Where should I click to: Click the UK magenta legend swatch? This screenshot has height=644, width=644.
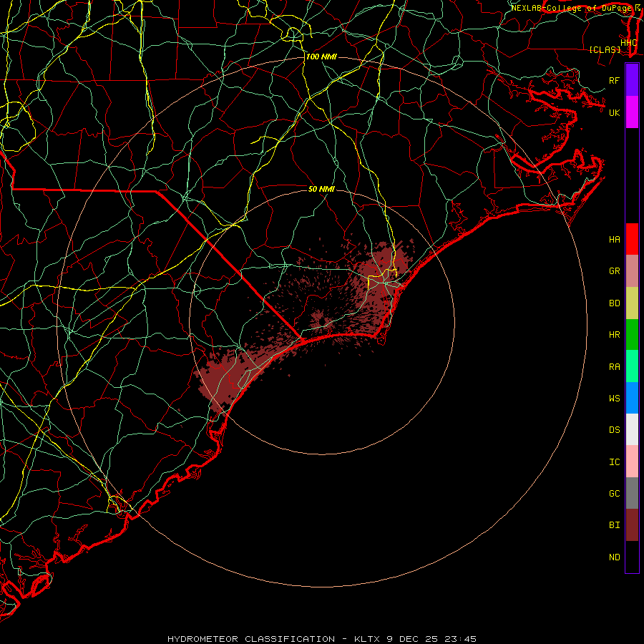pos(632,112)
